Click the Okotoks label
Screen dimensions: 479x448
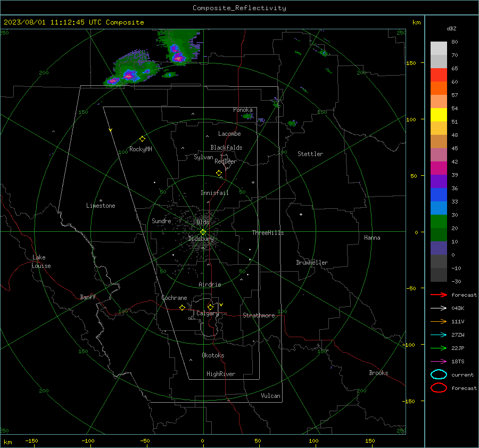[x=213, y=355]
